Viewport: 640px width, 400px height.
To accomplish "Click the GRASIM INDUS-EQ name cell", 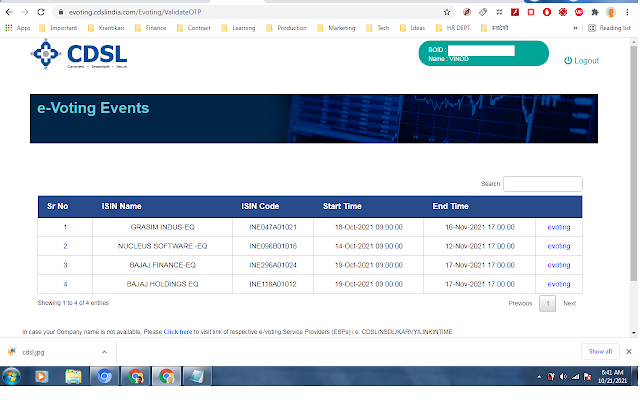I will pyautogui.click(x=162, y=227).
